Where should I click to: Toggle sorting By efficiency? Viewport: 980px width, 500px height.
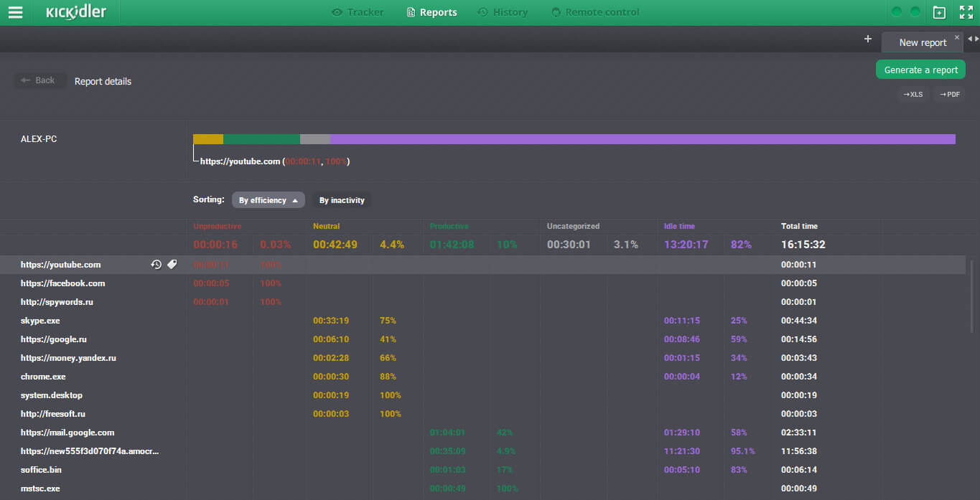[x=268, y=200]
